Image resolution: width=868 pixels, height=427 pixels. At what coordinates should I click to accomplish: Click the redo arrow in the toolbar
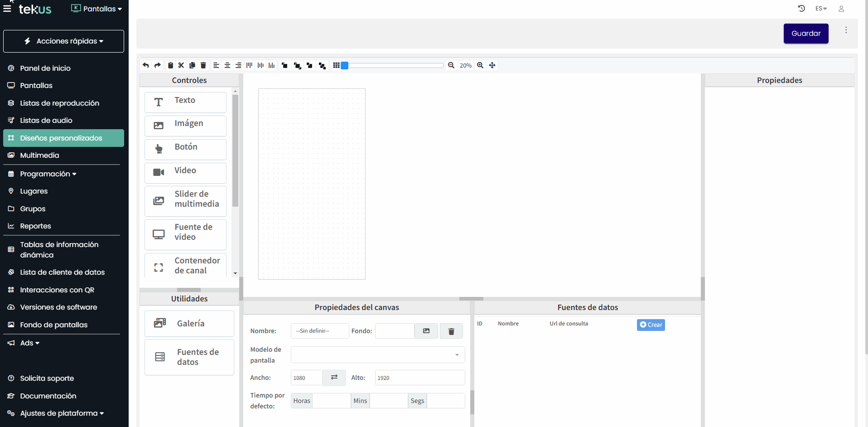(x=157, y=65)
